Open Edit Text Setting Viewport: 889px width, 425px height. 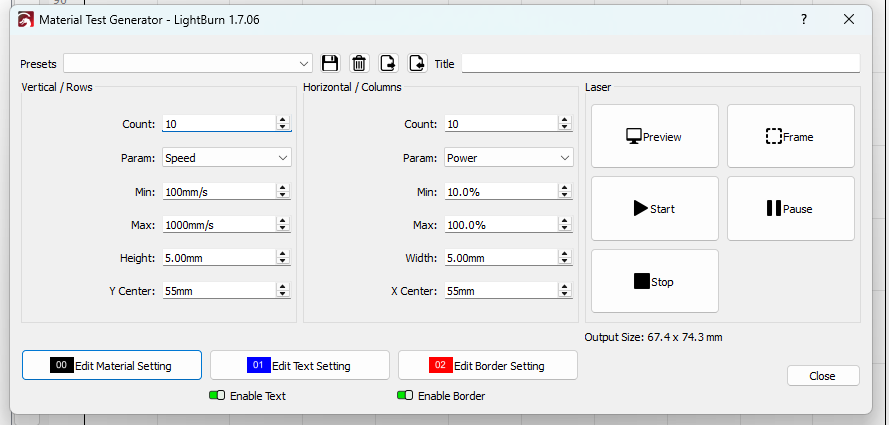click(300, 366)
